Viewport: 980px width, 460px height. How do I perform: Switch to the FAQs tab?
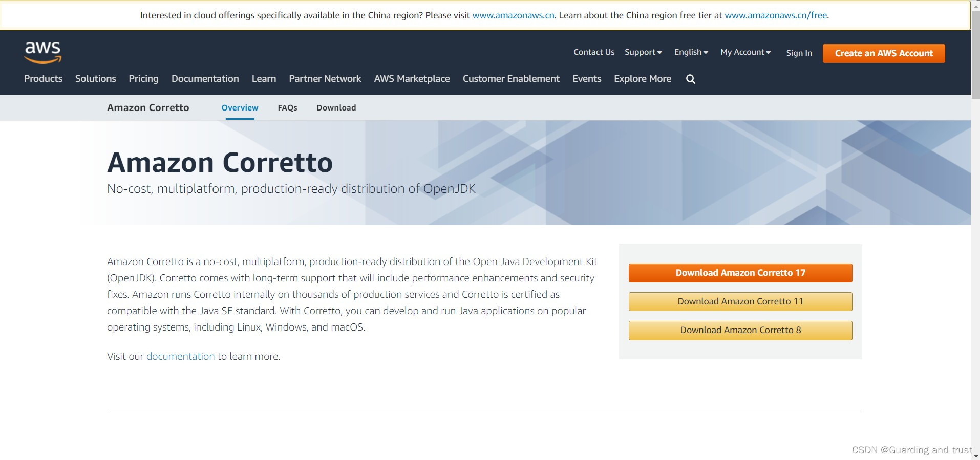tap(287, 108)
